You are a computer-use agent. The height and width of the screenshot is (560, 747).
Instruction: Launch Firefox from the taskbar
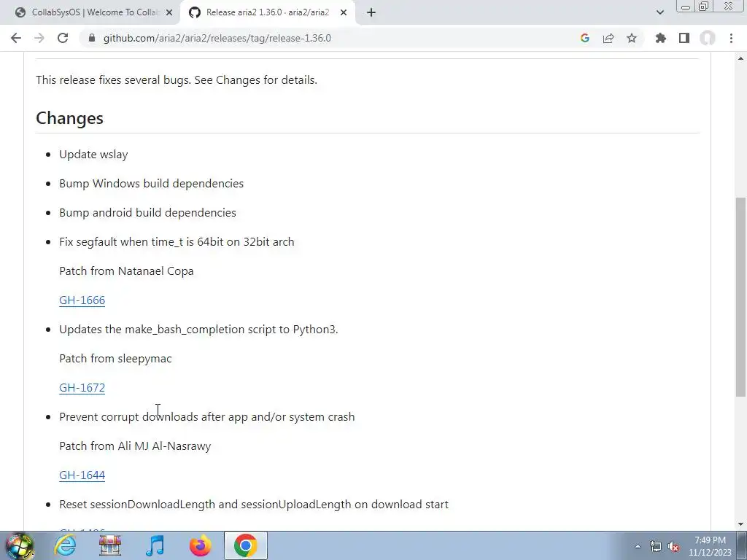pyautogui.click(x=200, y=545)
